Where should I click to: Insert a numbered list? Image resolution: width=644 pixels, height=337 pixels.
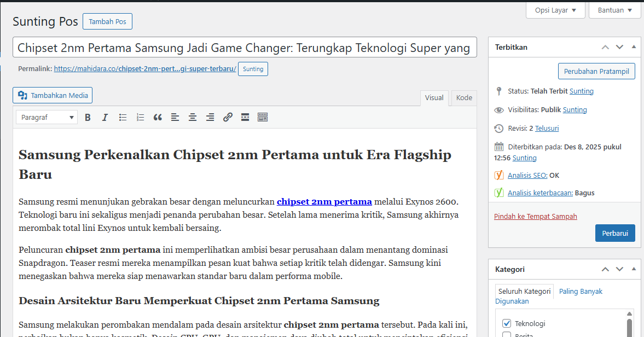point(140,118)
